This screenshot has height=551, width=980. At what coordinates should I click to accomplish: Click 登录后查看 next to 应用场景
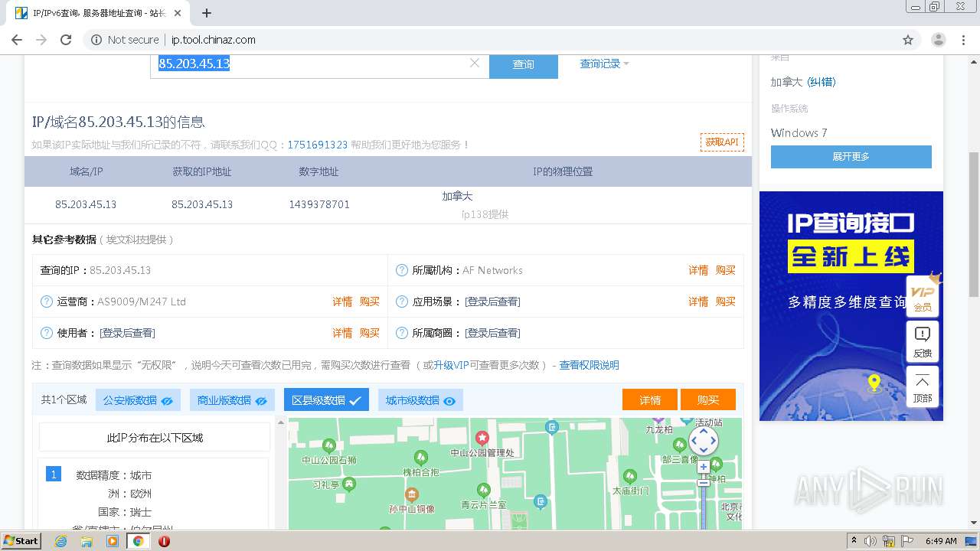point(492,302)
